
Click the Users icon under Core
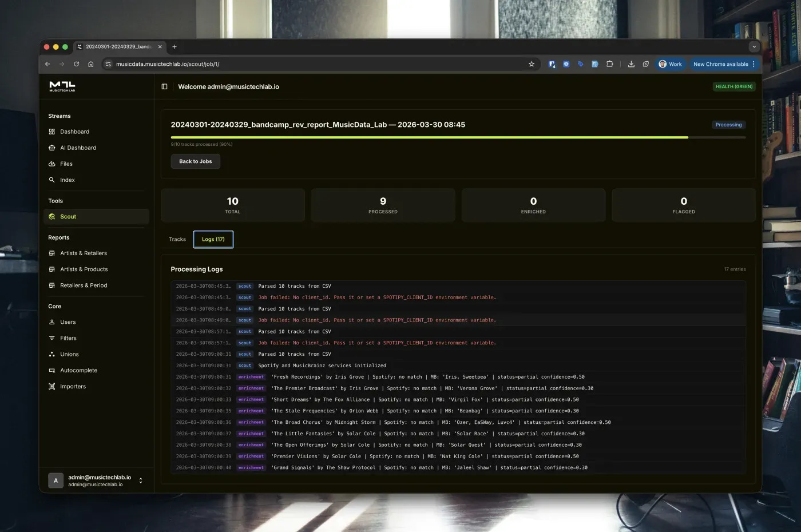[x=53, y=321]
